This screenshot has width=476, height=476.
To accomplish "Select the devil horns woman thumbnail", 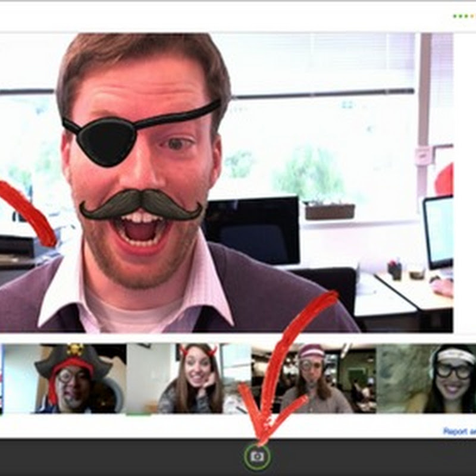I will point(189,378).
